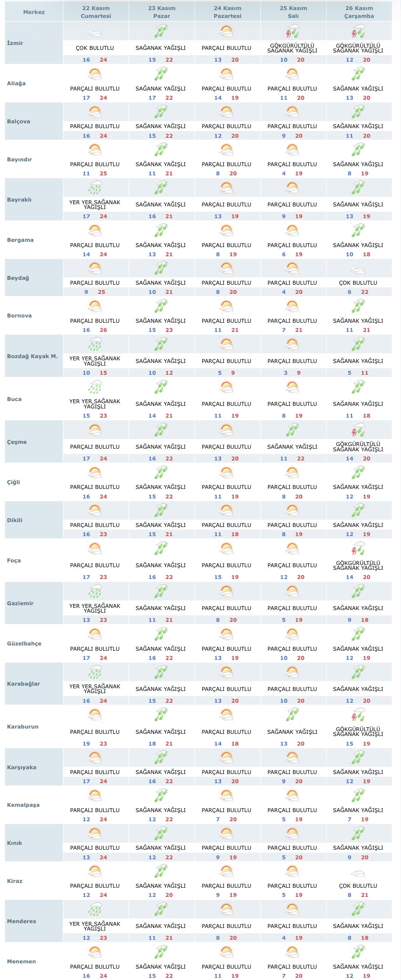The height and width of the screenshot is (980, 401).
Task: Click Bayraklı's scattered showers icon for 22 Kasım
Action: point(95,188)
